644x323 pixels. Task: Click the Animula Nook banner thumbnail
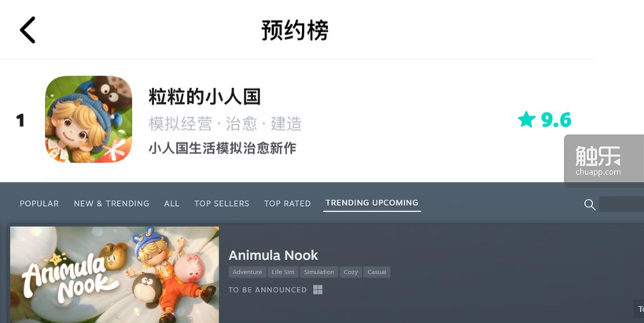pos(115,274)
